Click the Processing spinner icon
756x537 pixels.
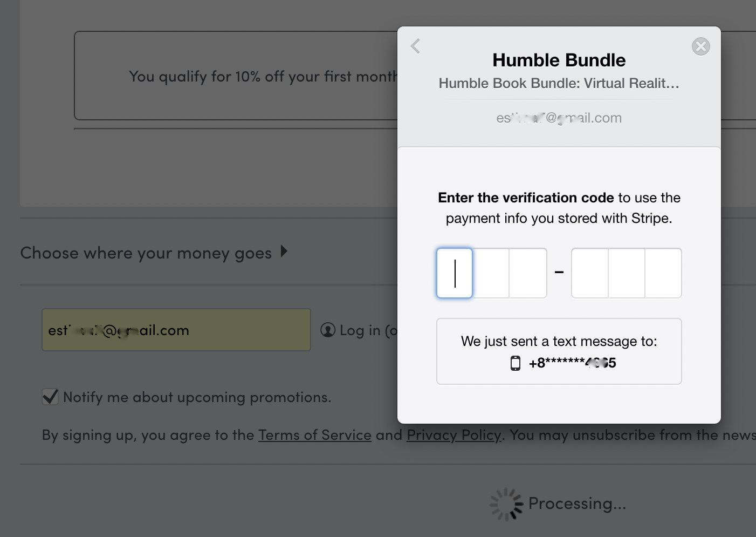click(506, 504)
